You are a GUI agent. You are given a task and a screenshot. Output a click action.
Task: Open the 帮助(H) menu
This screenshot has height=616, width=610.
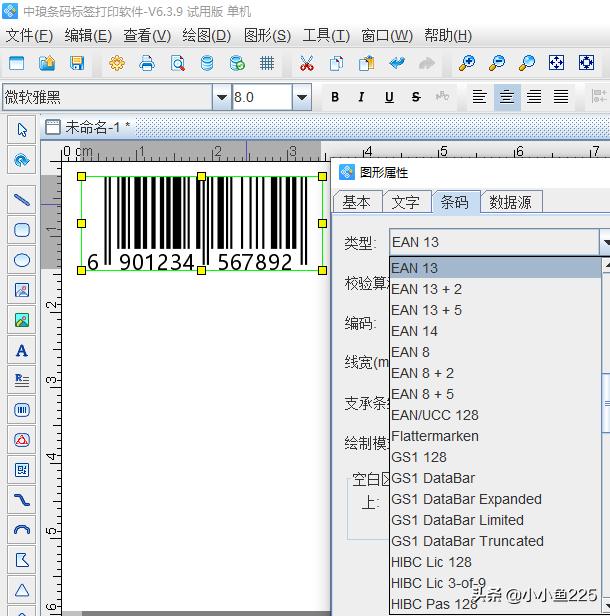click(x=448, y=36)
